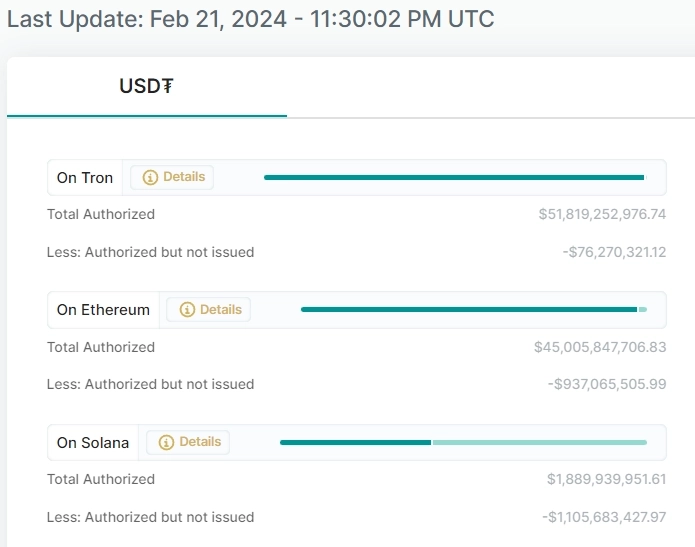Screen dimensions: 695x547
Task: Click the Tron issuance progress bar
Action: pos(453,178)
